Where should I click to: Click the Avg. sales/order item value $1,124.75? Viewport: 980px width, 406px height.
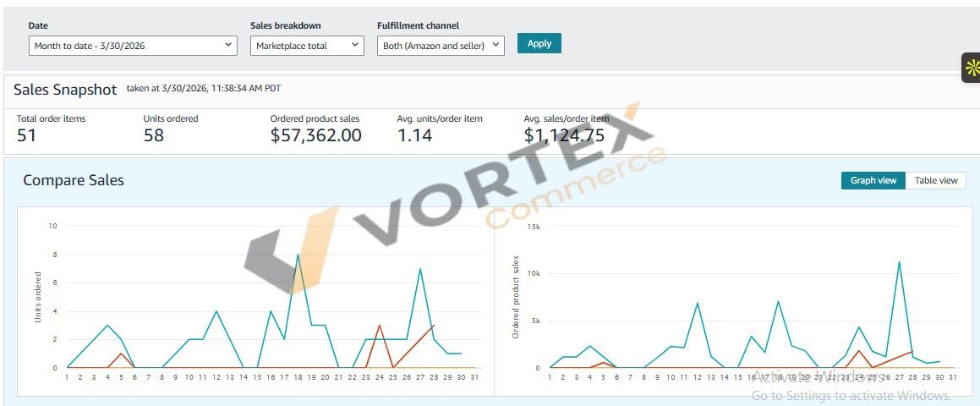(564, 135)
